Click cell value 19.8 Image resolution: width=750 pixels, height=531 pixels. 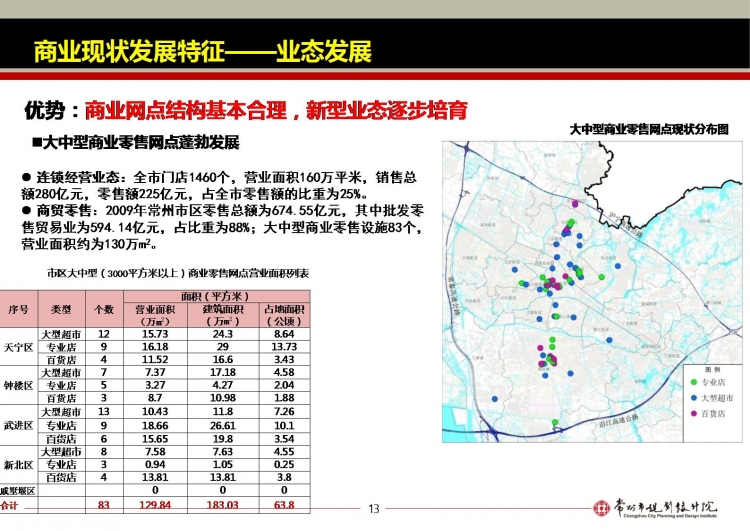coord(223,439)
